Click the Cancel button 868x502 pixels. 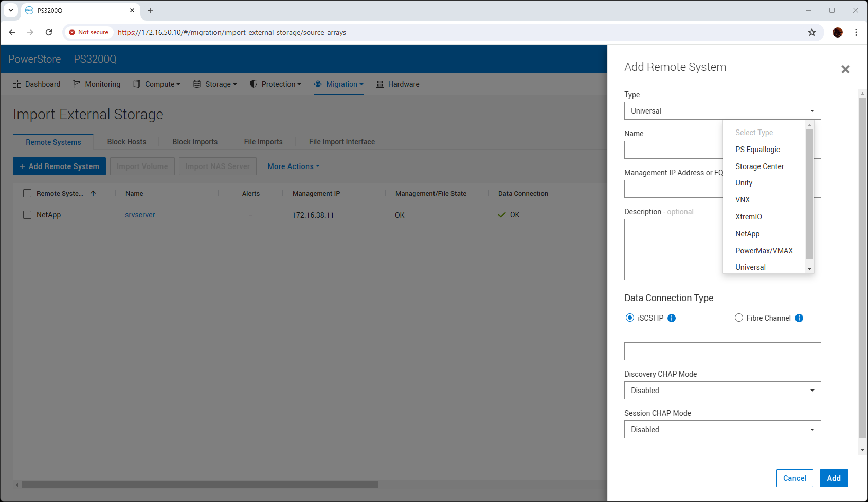coord(794,478)
